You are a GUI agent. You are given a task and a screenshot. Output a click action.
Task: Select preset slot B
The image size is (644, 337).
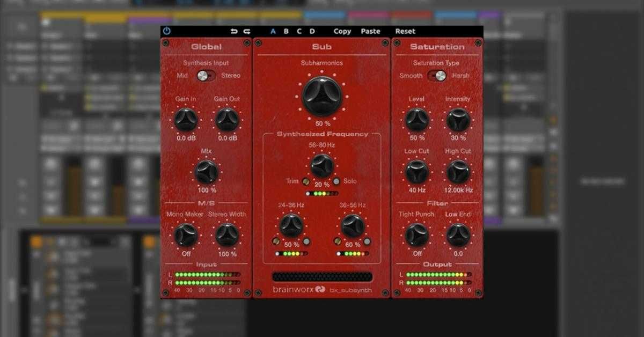point(286,31)
